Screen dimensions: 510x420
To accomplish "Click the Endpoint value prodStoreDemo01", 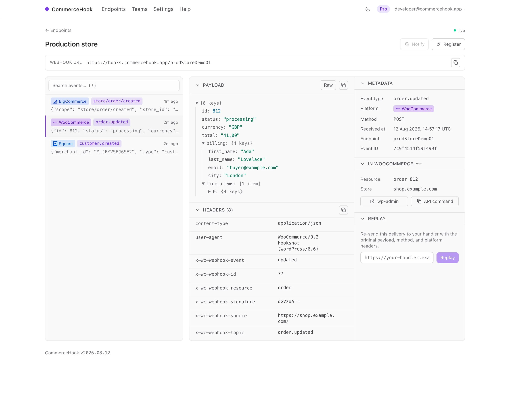I will click(x=413, y=139).
